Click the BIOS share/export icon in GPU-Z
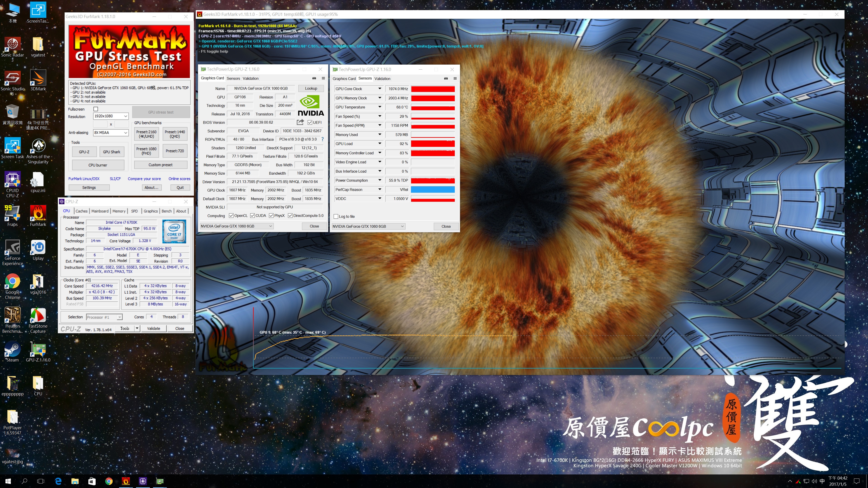The image size is (868, 488). coord(300,122)
